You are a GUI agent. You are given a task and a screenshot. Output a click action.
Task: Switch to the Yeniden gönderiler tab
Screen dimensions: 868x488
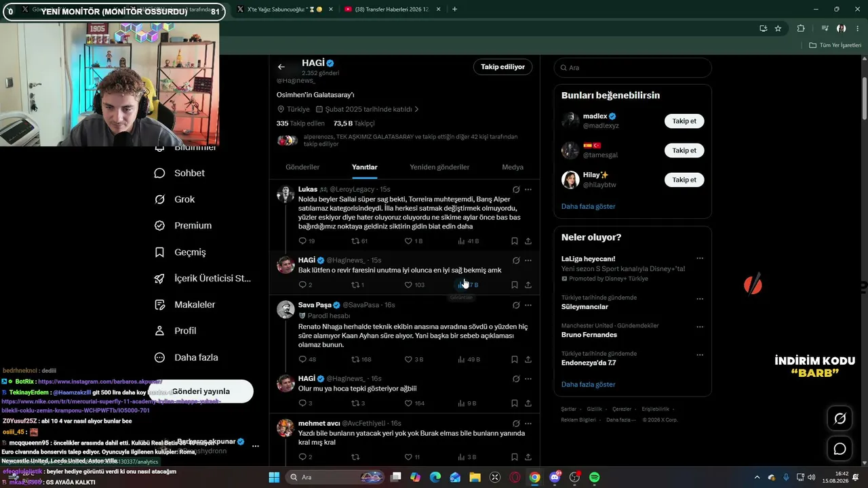439,167
